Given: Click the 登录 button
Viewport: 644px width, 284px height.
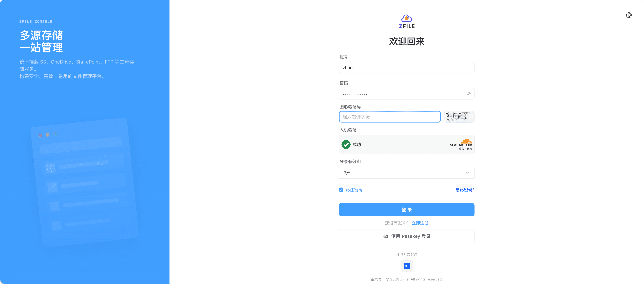Looking at the screenshot, I should click(x=407, y=210).
